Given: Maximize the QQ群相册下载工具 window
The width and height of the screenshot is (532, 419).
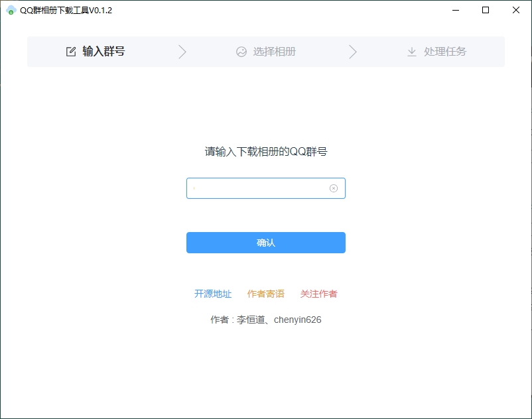Looking at the screenshot, I should coord(486,10).
